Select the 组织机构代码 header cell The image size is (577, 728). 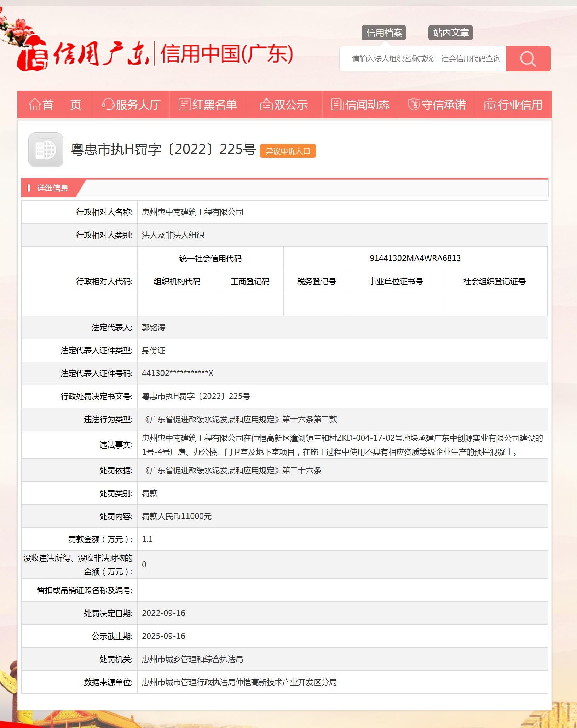tap(177, 282)
